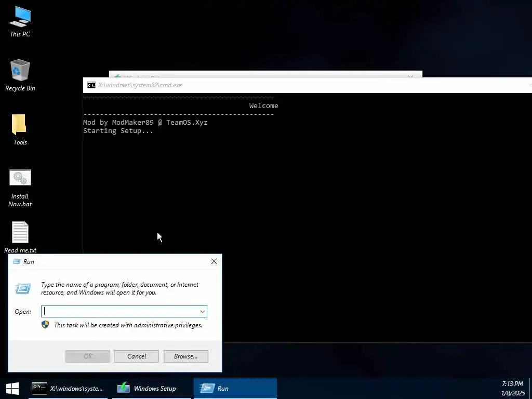Click the 'Starting Setup...' console line
Viewport: 532px width, 399px height.
click(118, 131)
